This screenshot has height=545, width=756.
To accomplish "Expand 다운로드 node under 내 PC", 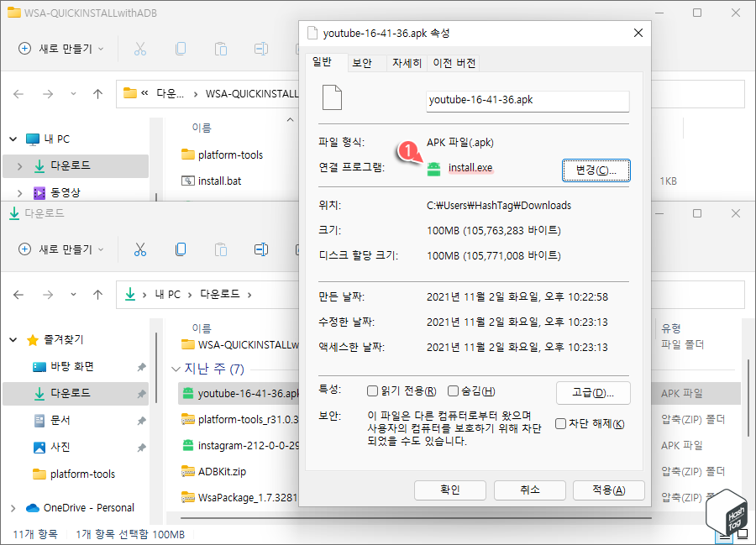I will click(x=19, y=166).
